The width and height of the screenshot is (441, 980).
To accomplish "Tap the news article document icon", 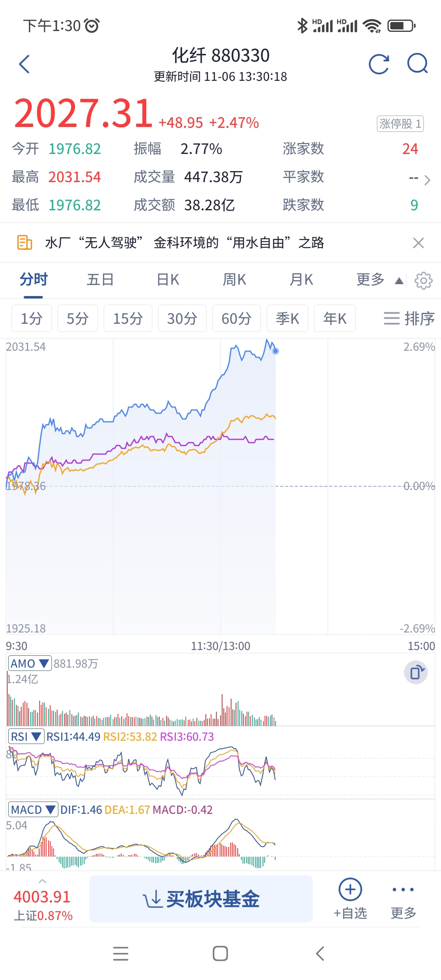I will [x=24, y=243].
